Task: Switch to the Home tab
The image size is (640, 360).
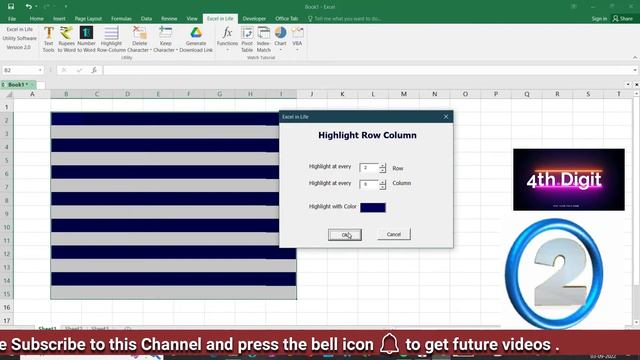Action: (x=36, y=19)
